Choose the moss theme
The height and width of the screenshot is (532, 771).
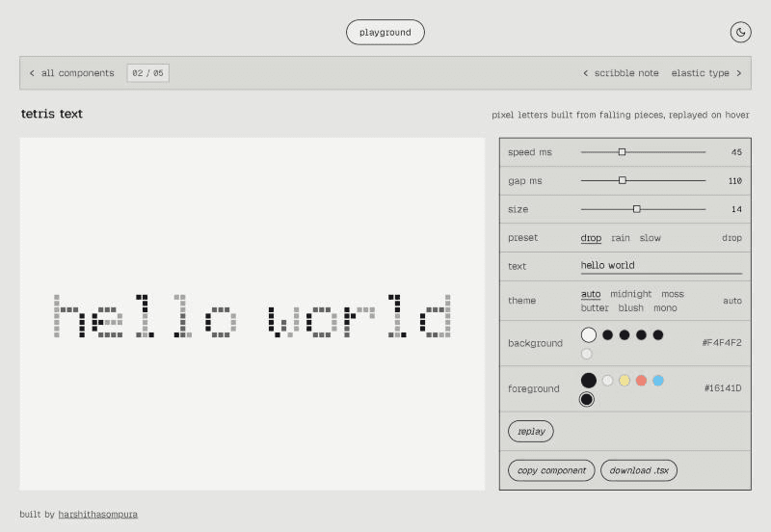click(x=673, y=294)
